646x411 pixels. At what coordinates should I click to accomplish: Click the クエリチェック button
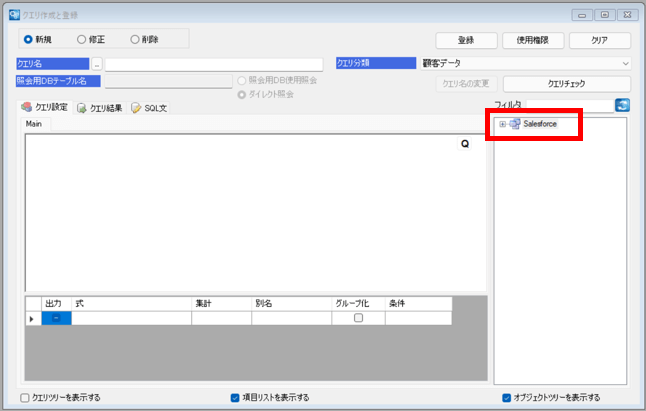coord(566,84)
